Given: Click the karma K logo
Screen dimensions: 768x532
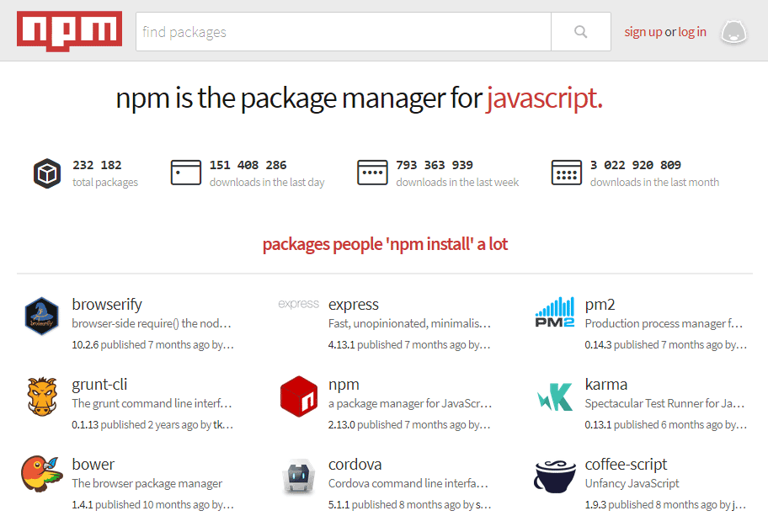Looking at the screenshot, I should [x=555, y=396].
